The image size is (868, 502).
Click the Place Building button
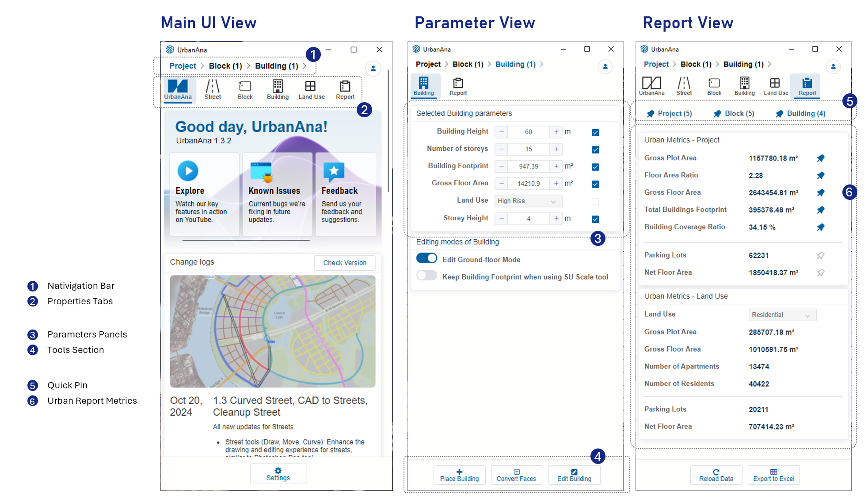[x=459, y=475]
